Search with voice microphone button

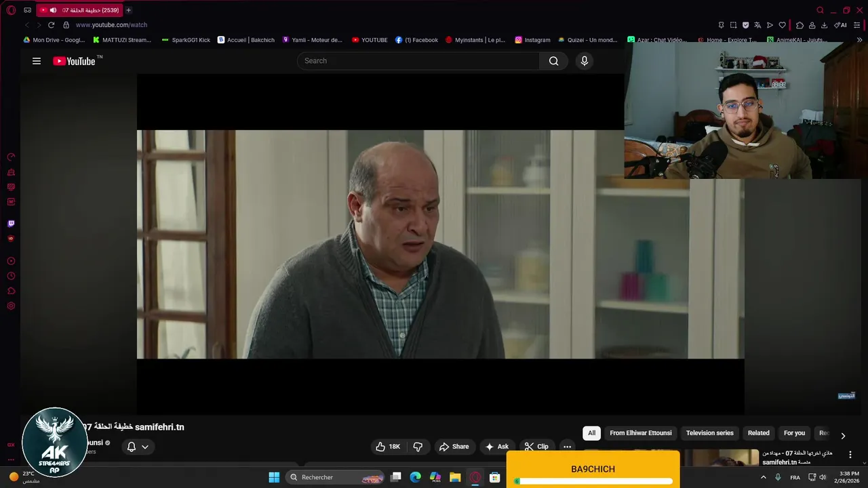[585, 61]
